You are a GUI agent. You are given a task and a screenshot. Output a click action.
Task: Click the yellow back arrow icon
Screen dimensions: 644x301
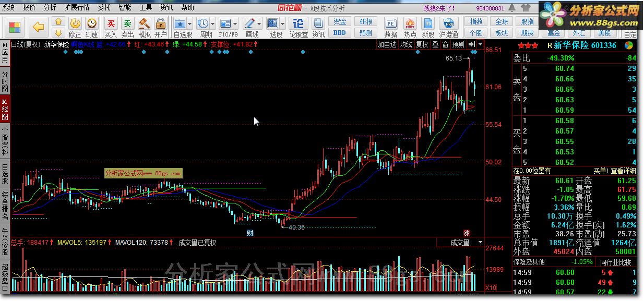coord(38,27)
